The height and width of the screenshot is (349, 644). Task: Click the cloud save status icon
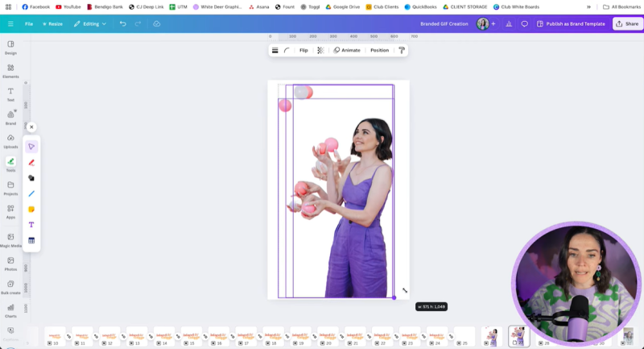156,24
